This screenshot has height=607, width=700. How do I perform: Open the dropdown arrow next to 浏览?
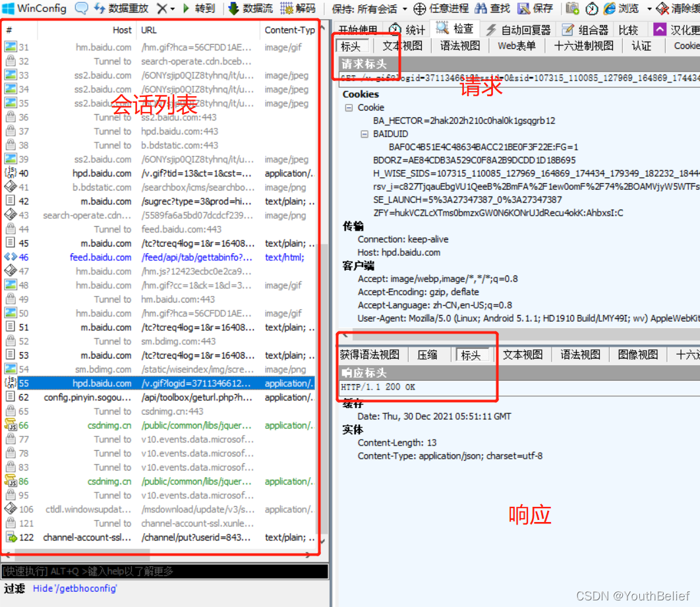pyautogui.click(x=649, y=9)
